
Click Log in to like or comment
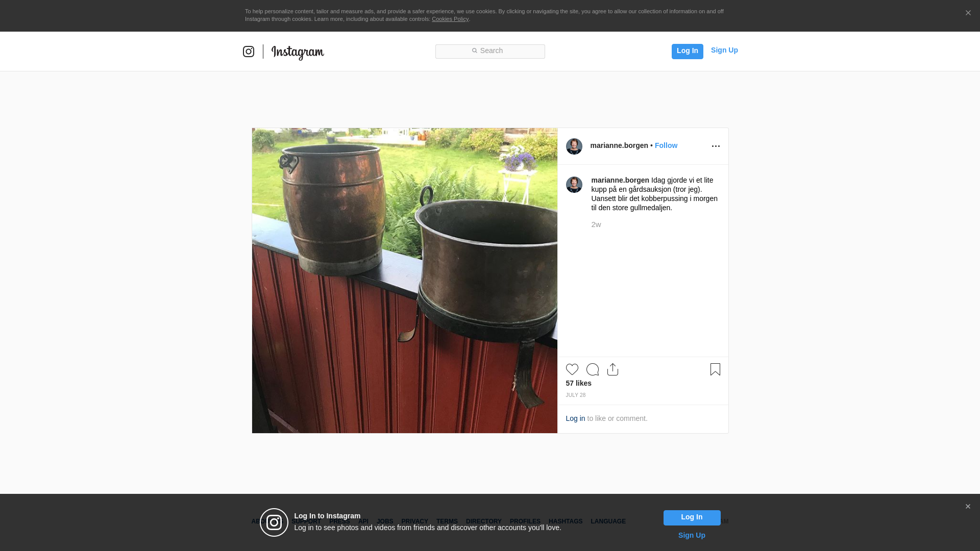(575, 418)
